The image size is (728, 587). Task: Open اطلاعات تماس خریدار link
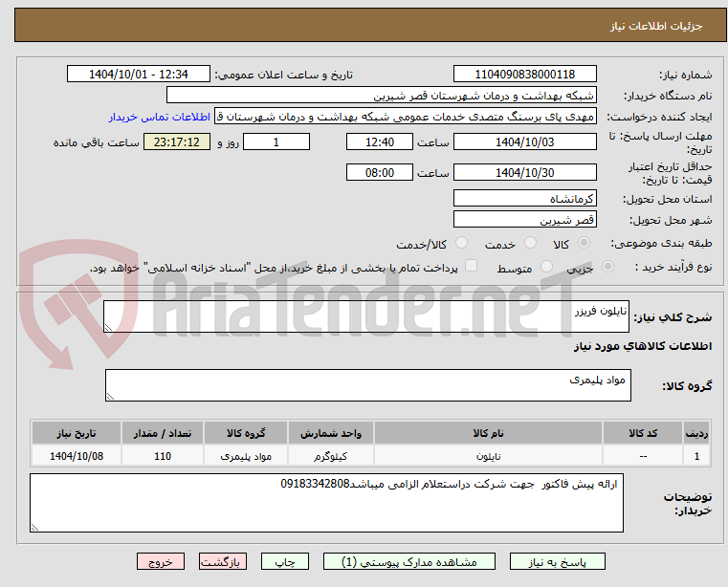pos(160,117)
